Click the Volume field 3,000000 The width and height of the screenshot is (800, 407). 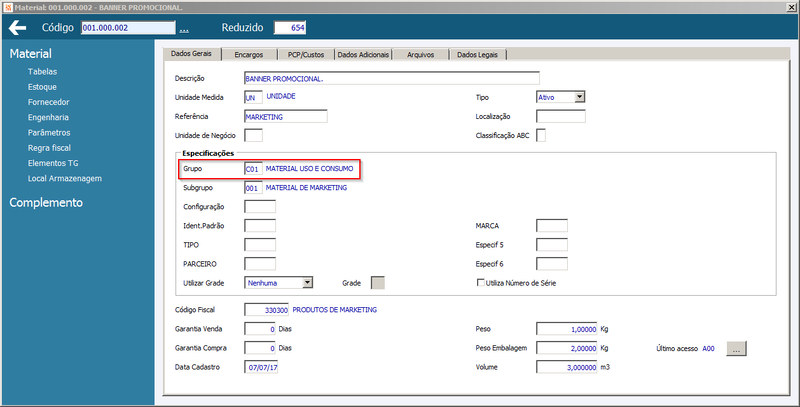(567, 367)
